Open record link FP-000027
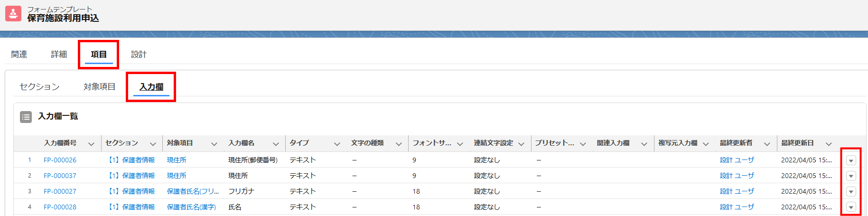The width and height of the screenshot is (868, 216). tap(60, 191)
